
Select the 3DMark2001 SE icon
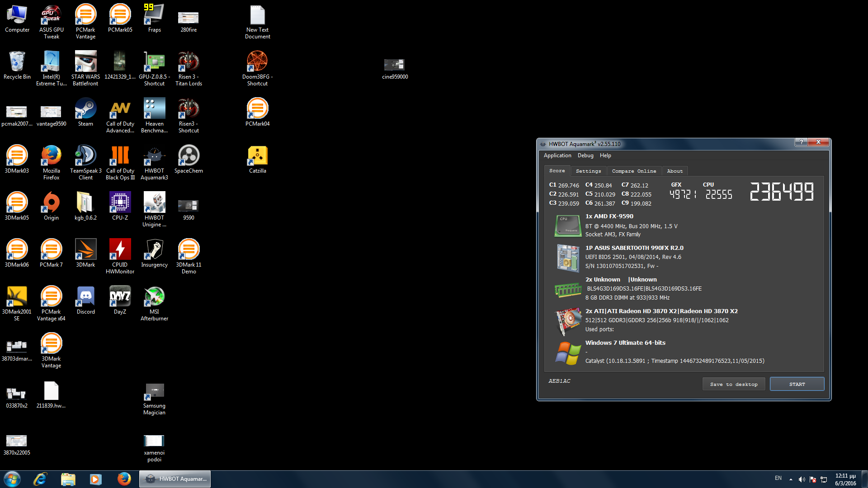tap(17, 303)
